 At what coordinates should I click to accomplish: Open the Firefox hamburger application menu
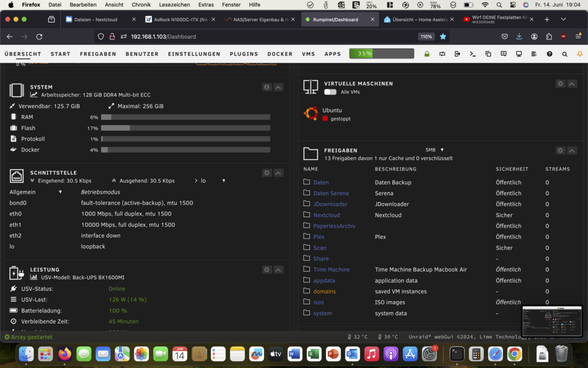(578, 37)
